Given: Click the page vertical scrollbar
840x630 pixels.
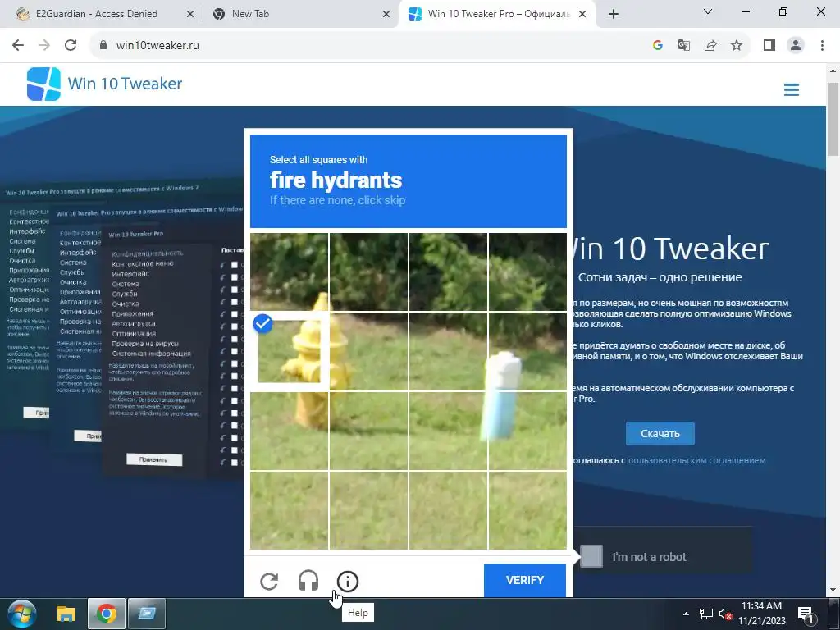Looking at the screenshot, I should click(833, 118).
